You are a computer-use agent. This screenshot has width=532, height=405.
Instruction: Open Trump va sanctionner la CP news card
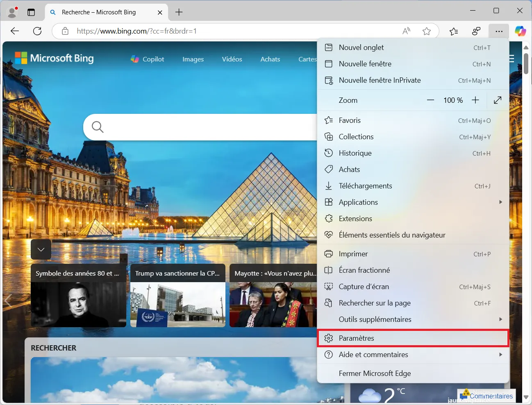(x=178, y=296)
